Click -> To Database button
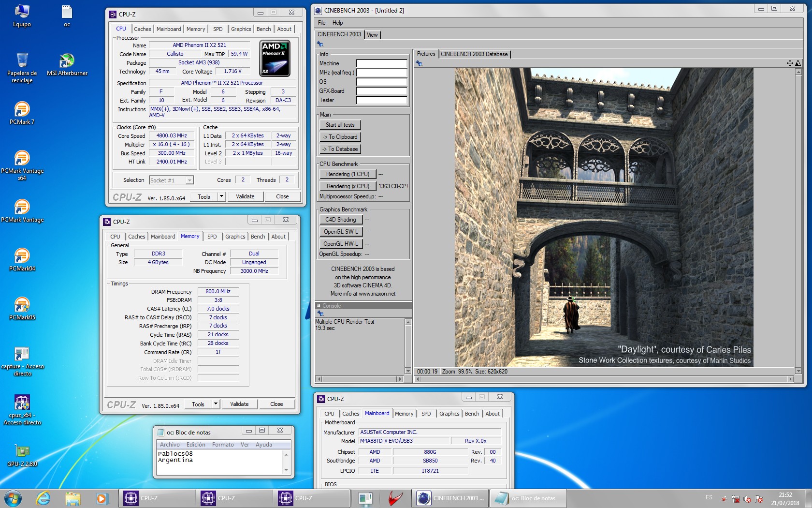Image resolution: width=812 pixels, height=508 pixels. pos(340,149)
